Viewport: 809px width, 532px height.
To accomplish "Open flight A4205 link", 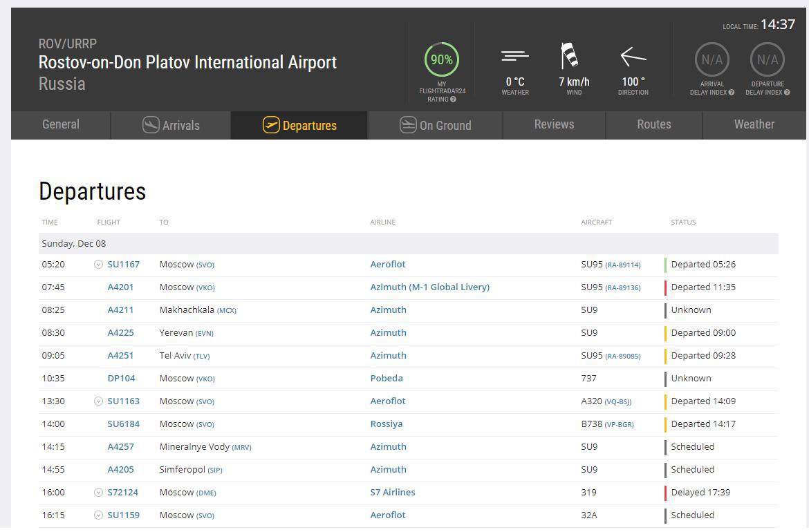I will 120,470.
